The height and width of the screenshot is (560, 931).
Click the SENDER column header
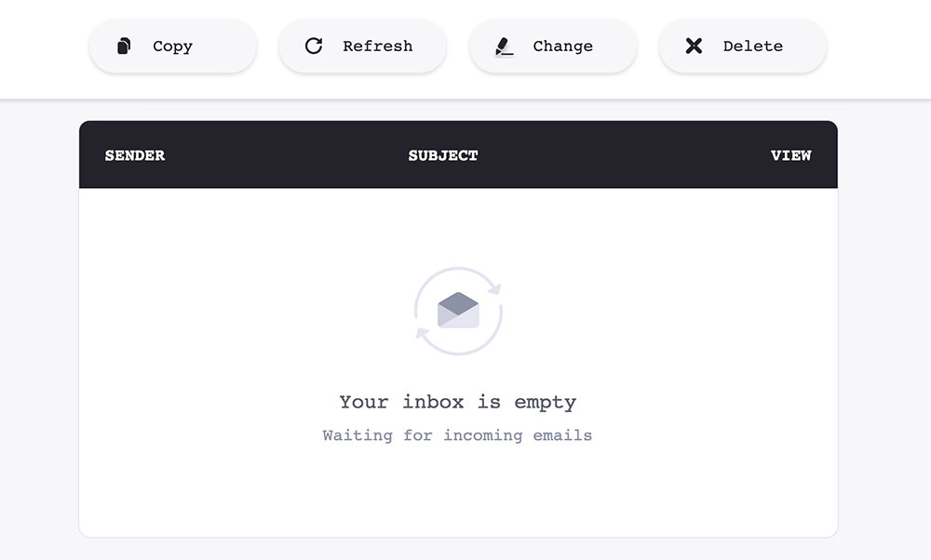click(135, 155)
